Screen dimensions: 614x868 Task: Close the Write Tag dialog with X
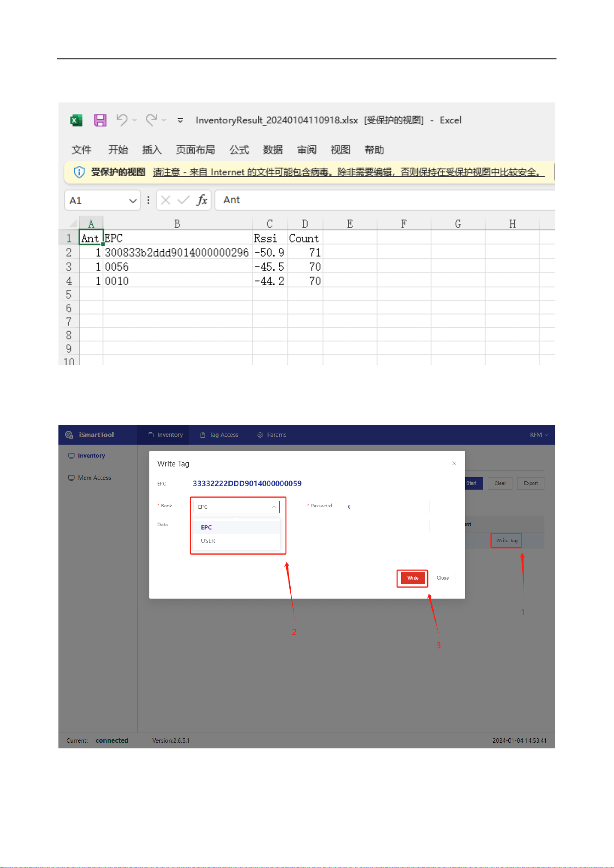click(x=454, y=463)
